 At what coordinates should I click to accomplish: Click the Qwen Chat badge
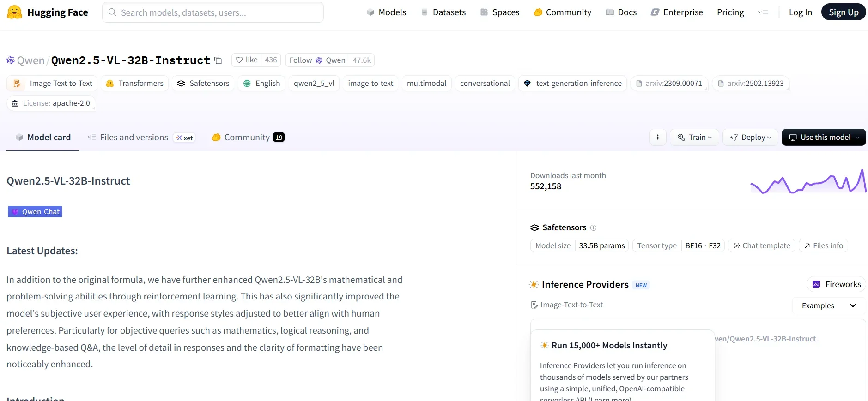(35, 212)
